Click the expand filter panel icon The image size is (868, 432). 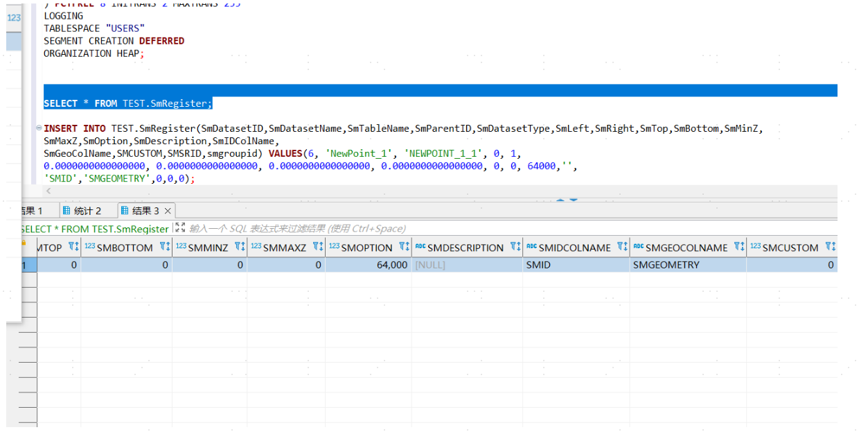coord(180,227)
